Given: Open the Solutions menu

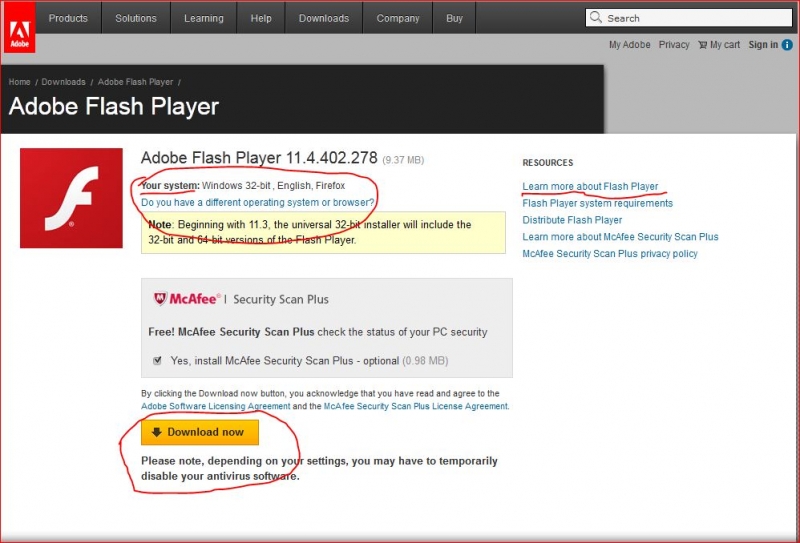Looking at the screenshot, I should coord(136,18).
